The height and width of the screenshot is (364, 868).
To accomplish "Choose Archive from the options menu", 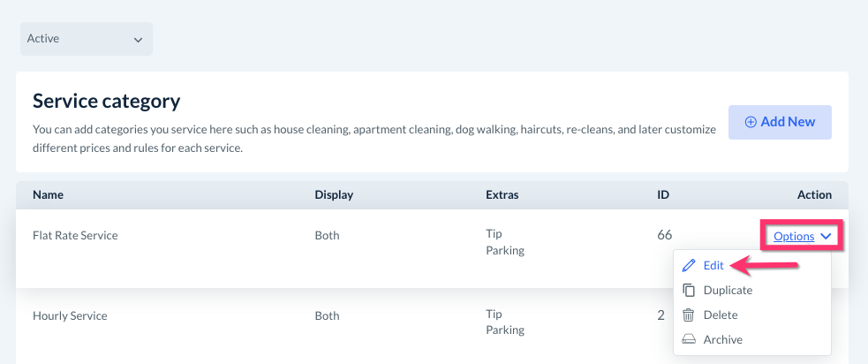I will click(x=722, y=339).
